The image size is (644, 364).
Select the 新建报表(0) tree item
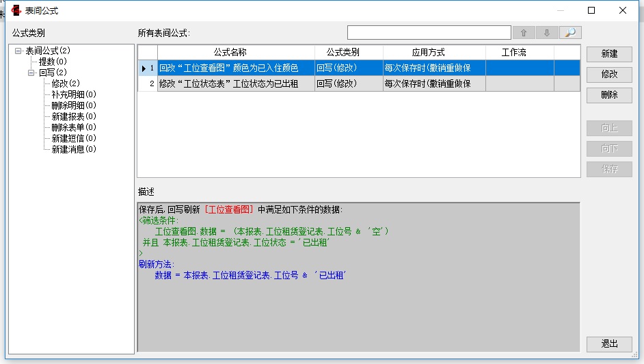74,116
